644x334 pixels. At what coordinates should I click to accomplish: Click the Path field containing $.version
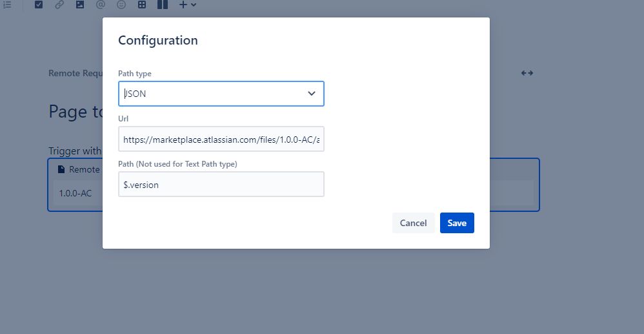(x=221, y=184)
